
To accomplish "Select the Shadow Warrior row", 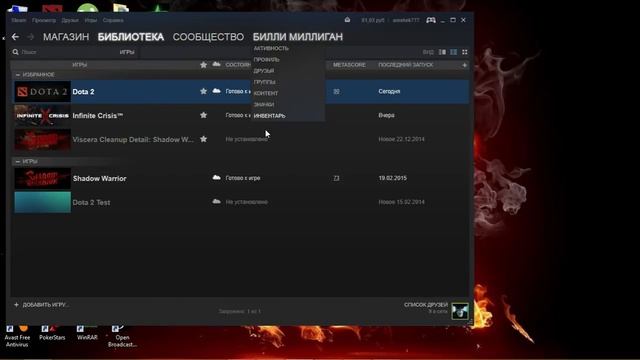I will tap(241, 178).
